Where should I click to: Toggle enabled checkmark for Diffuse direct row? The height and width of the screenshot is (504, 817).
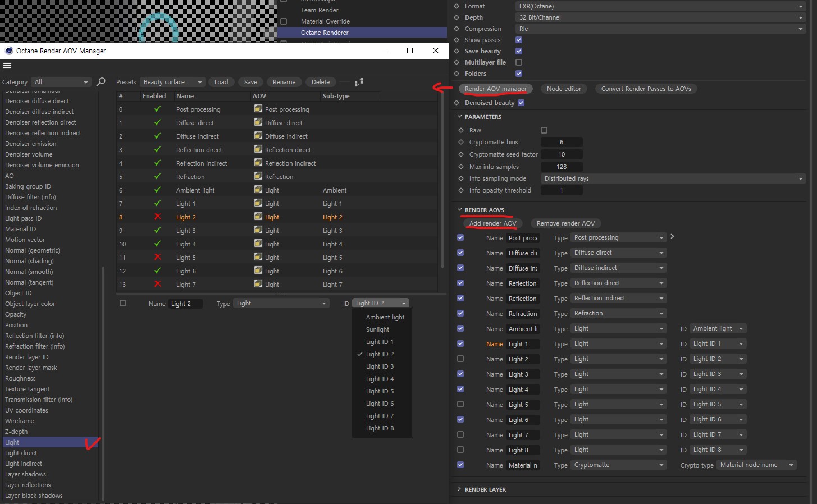158,122
